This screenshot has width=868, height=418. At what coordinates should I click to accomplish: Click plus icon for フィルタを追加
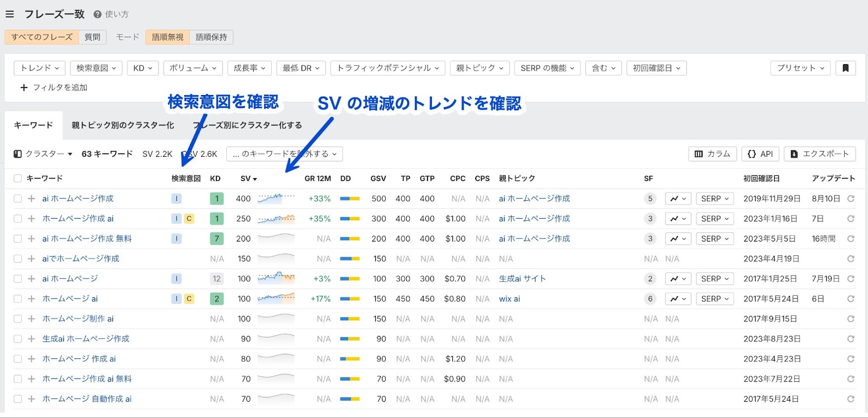[24, 87]
